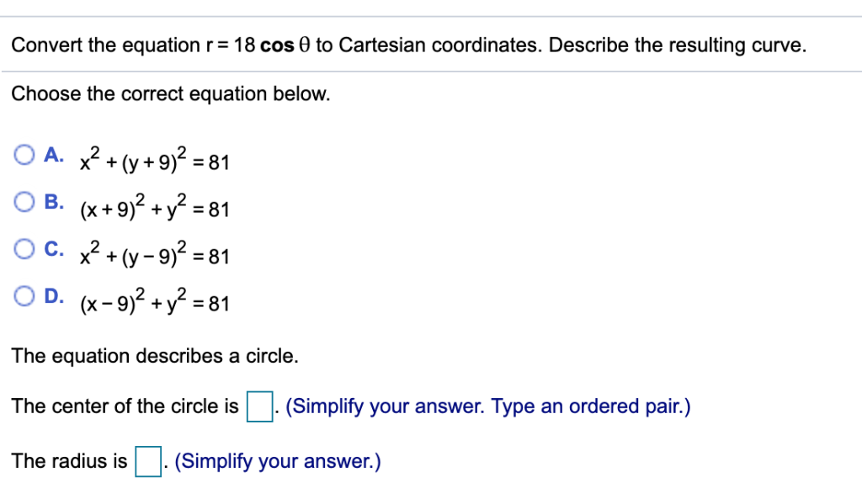Click the radius answer input box

pyautogui.click(x=147, y=461)
